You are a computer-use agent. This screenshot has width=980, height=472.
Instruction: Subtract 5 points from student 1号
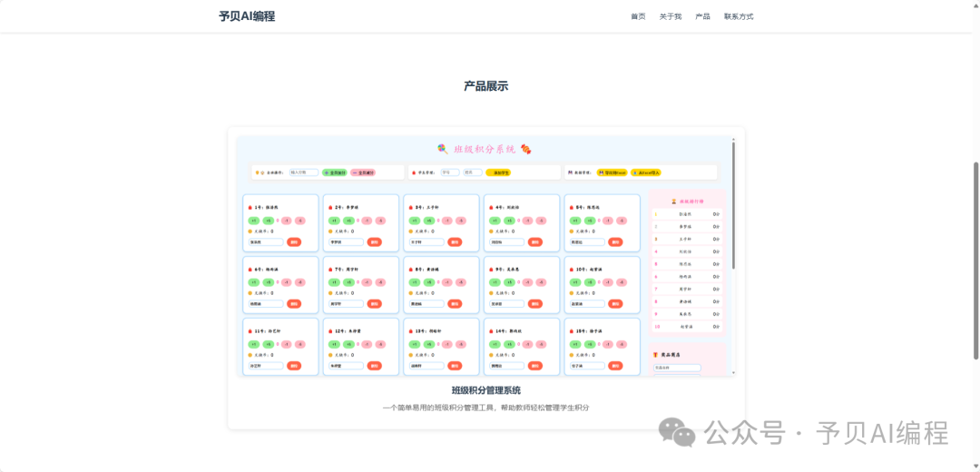[300, 221]
